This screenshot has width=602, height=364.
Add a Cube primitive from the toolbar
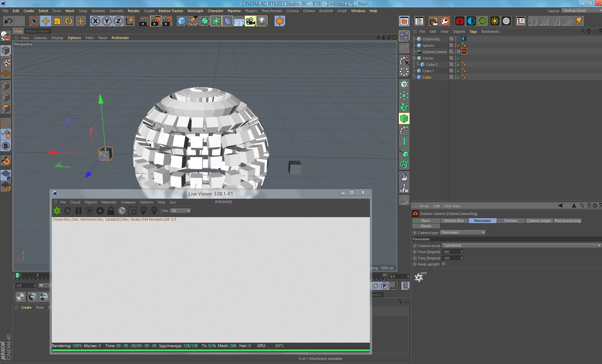coord(182,21)
